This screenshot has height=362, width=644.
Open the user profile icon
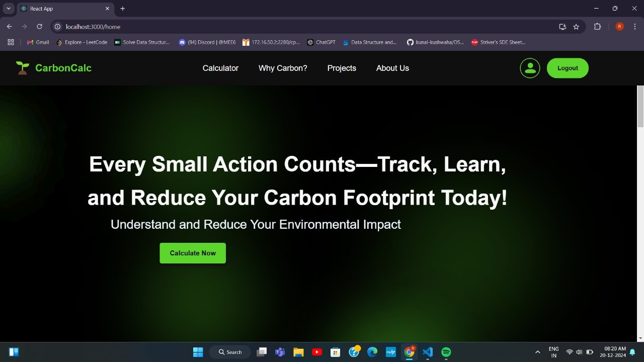pos(530,68)
